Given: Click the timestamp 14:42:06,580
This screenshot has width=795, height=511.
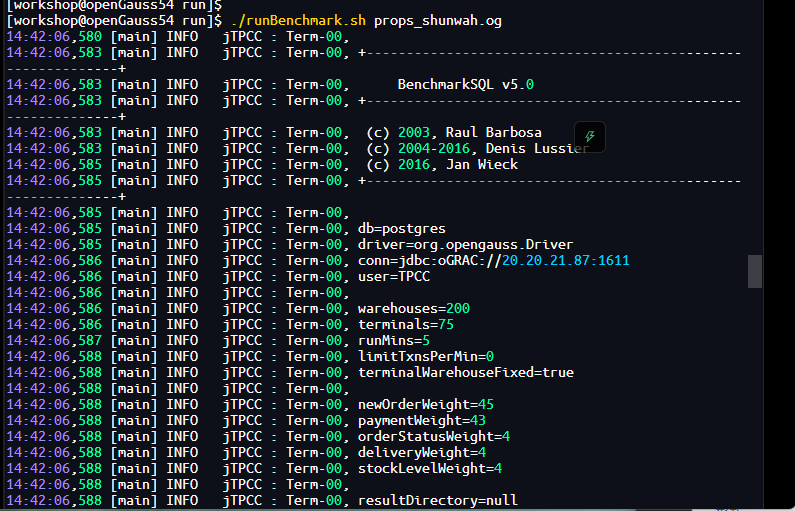Looking at the screenshot, I should [x=54, y=36].
